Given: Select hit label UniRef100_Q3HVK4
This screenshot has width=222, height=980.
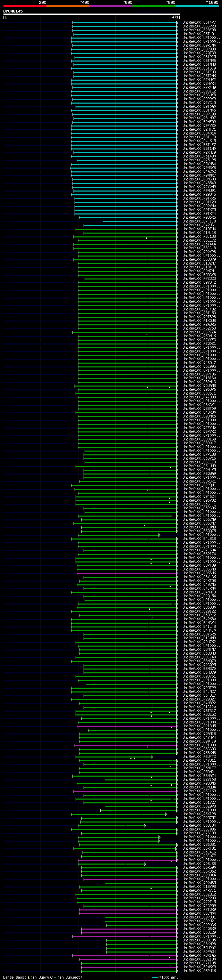Looking at the screenshot, I should [x=199, y=84].
